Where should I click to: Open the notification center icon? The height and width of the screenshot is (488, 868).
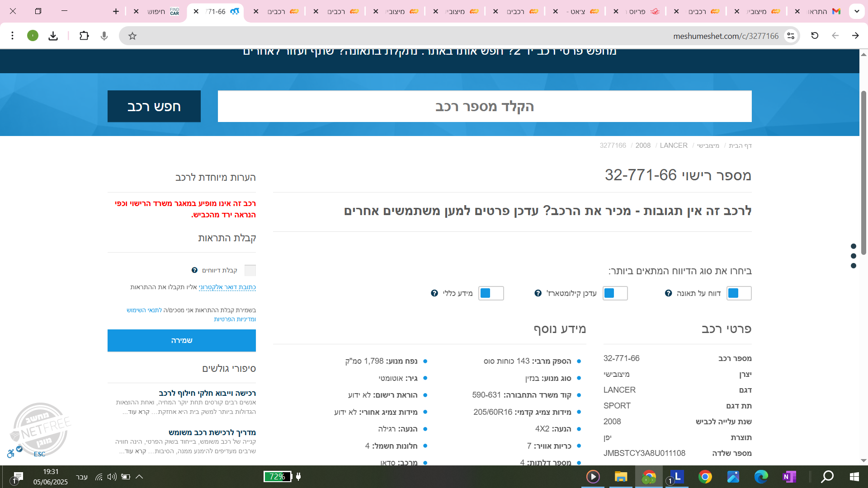18,477
